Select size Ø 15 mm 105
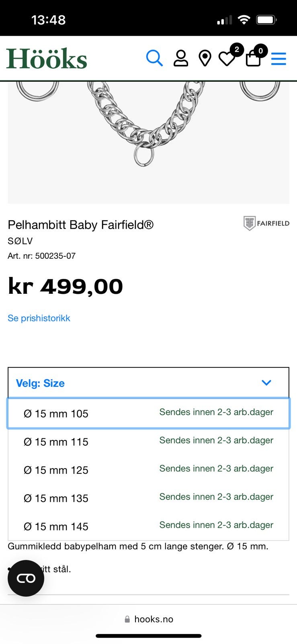Image resolution: width=297 pixels, height=644 pixels. (x=148, y=413)
